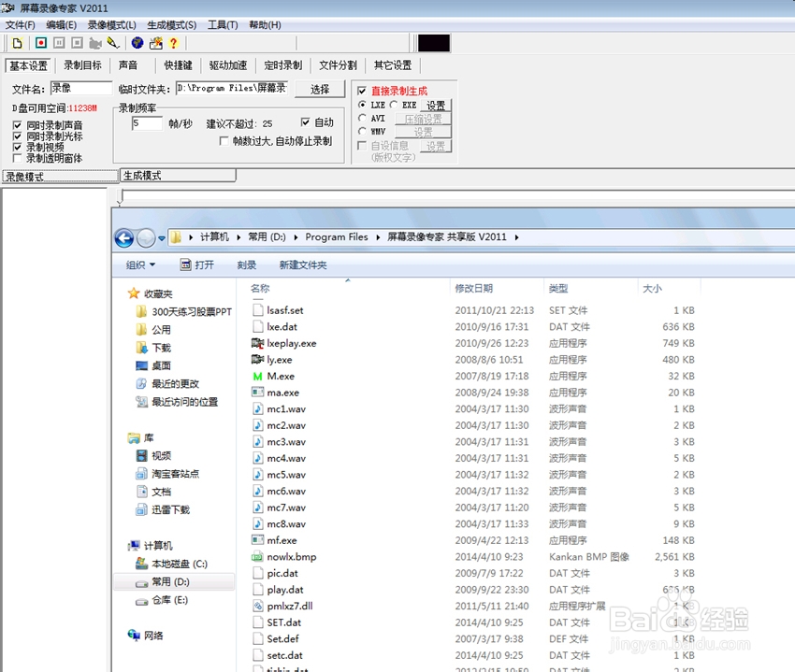Screen dimensions: 795x672
Task: Expand the arrow after 屏幕录像专家 共享版 V2011
Action: point(516,237)
